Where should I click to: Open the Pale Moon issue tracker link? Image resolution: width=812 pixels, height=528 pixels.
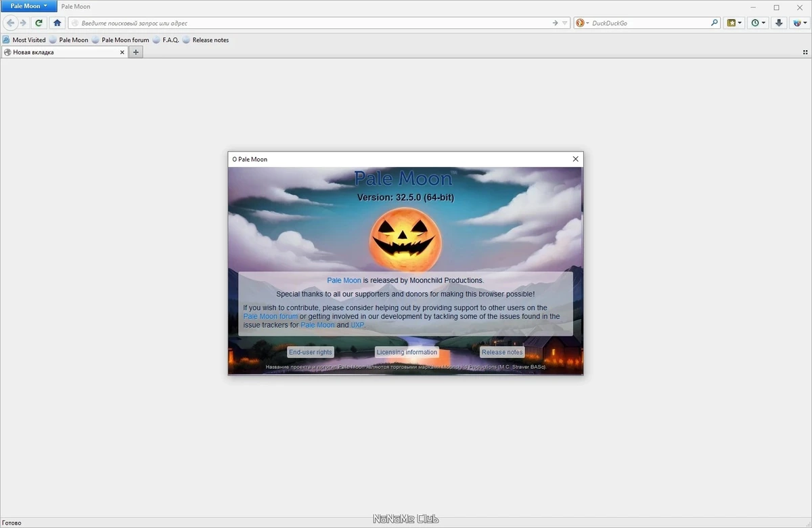pyautogui.click(x=317, y=325)
